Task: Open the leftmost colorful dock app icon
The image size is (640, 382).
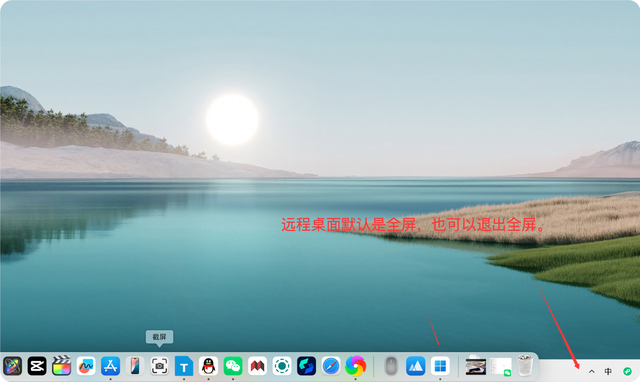Action: pyautogui.click(x=12, y=366)
